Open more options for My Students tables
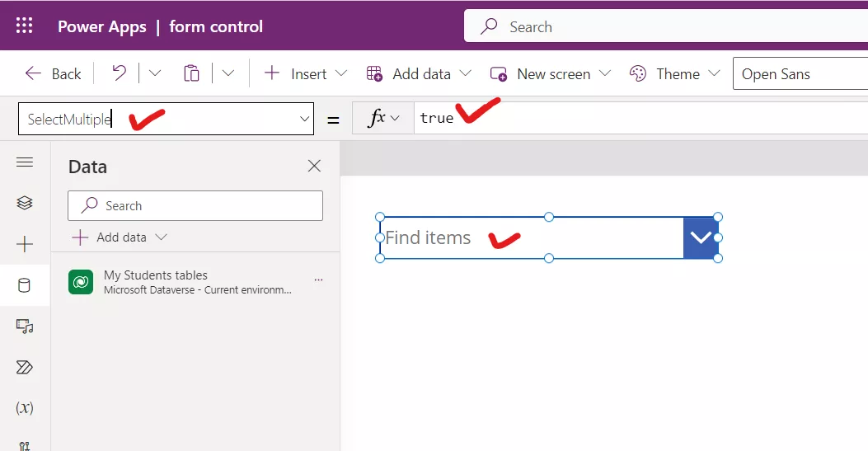 tap(318, 280)
